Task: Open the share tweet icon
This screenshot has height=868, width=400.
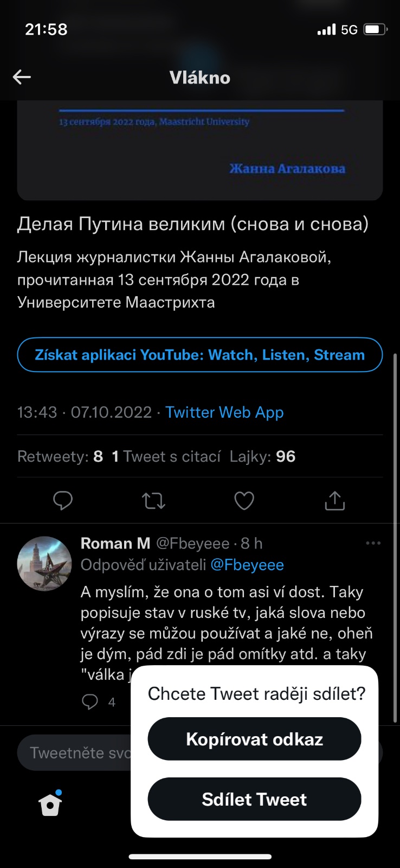Action: [x=334, y=500]
